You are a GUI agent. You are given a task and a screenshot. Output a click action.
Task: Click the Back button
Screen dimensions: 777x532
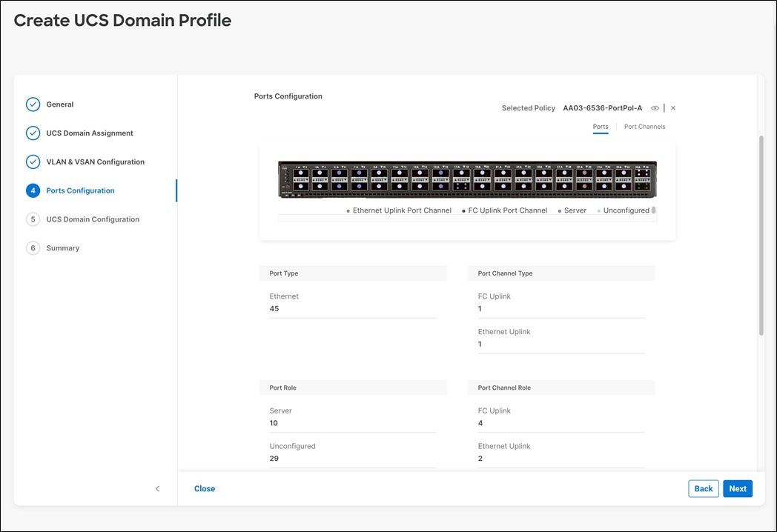click(x=703, y=488)
